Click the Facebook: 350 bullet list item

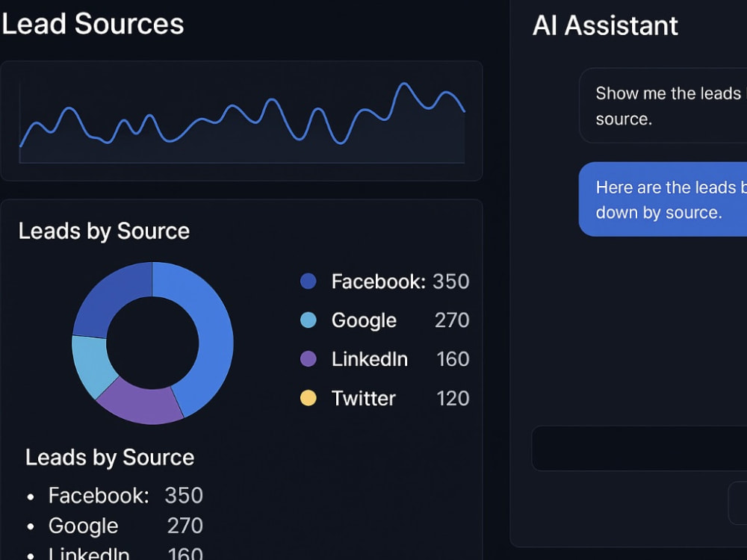pyautogui.click(x=115, y=496)
